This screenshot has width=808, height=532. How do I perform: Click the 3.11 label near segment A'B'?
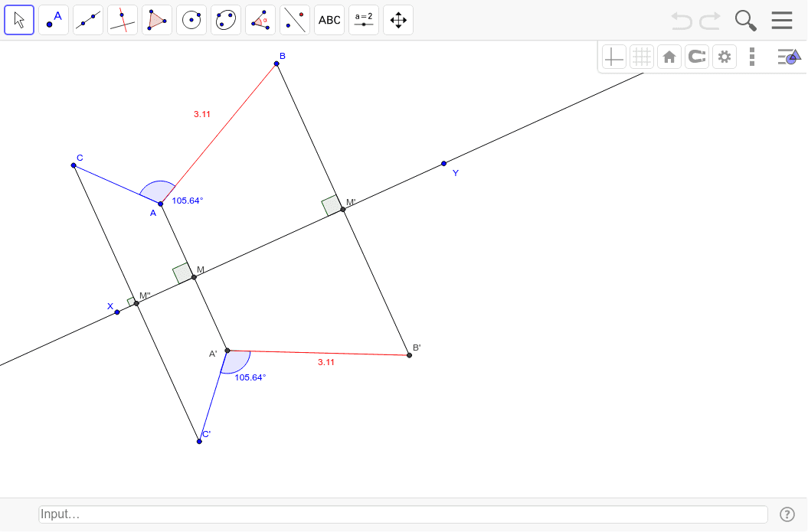(326, 363)
